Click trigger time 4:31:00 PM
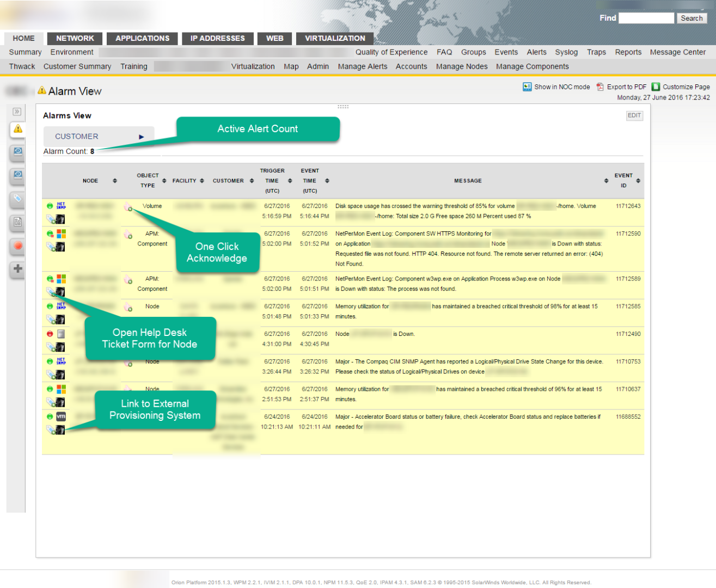This screenshot has height=588, width=716. click(x=276, y=344)
